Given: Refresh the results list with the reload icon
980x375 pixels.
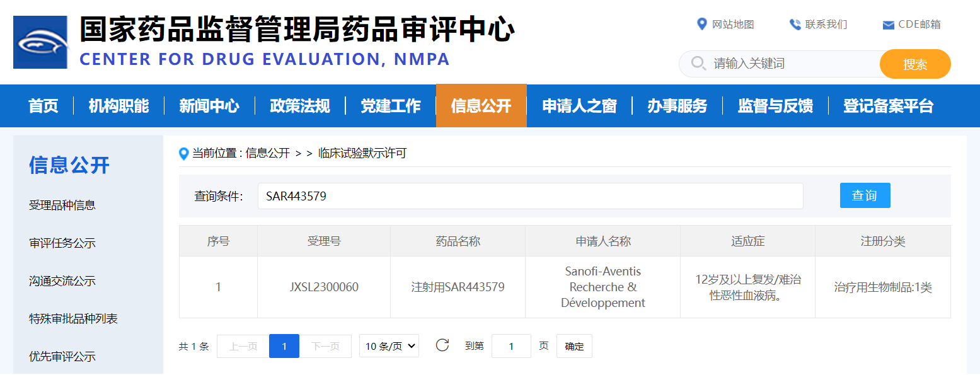Looking at the screenshot, I should click(x=442, y=345).
